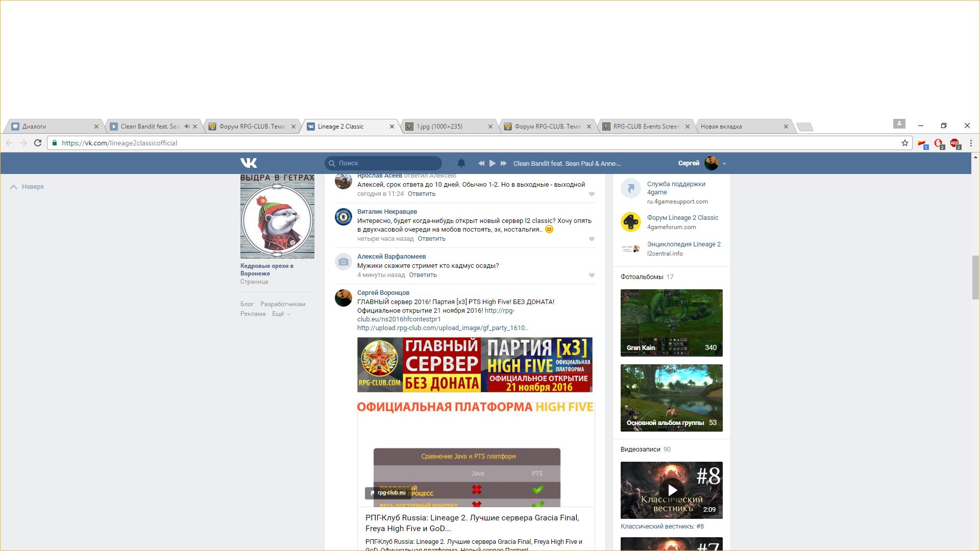Open Кедровые орехи в Воронеже ad image
The image size is (980, 551).
tap(277, 216)
